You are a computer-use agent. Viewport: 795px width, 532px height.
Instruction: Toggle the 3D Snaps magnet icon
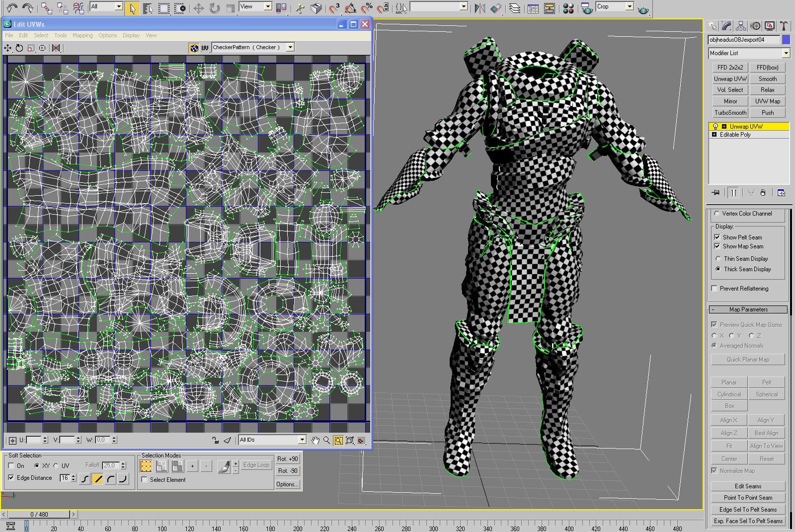[x=334, y=8]
